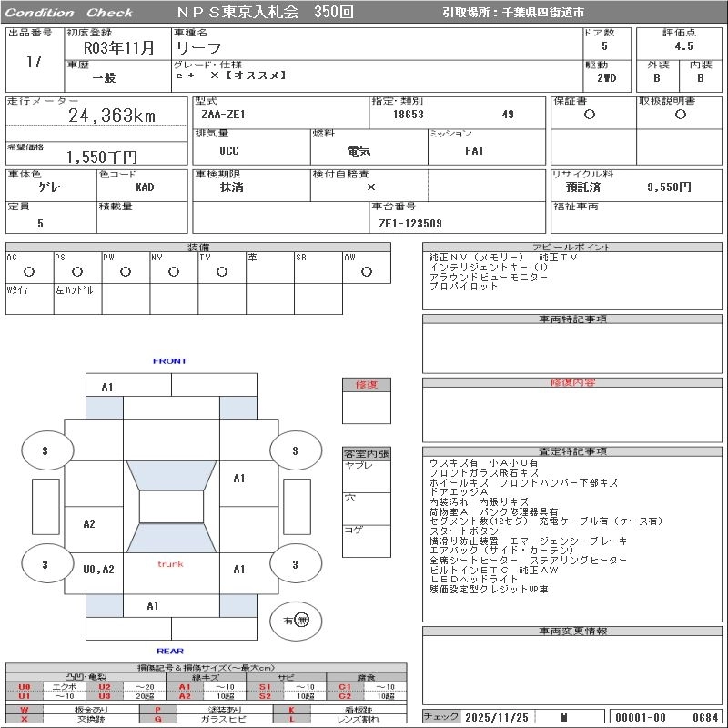Click the check date 2025/11/25

[497, 717]
